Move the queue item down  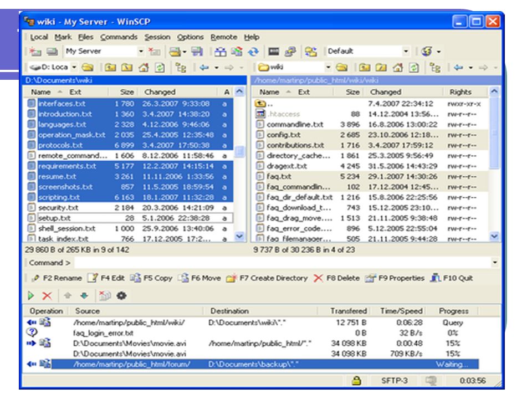84,295
